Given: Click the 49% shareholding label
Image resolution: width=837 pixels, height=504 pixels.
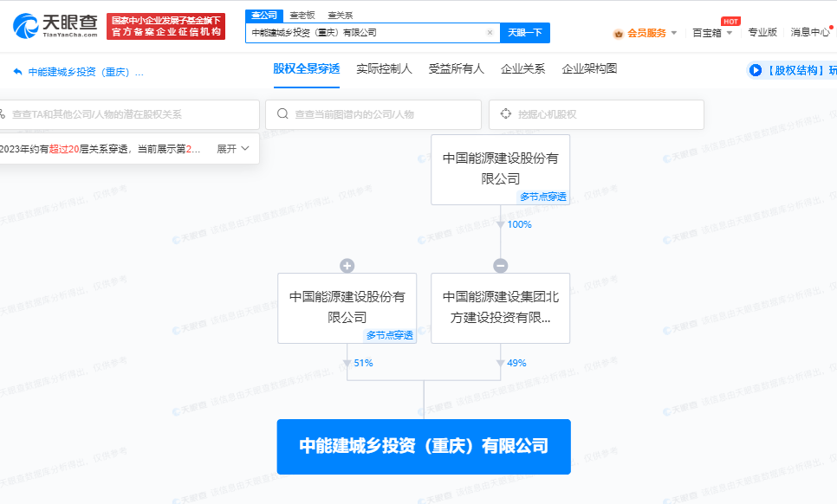Looking at the screenshot, I should [516, 363].
